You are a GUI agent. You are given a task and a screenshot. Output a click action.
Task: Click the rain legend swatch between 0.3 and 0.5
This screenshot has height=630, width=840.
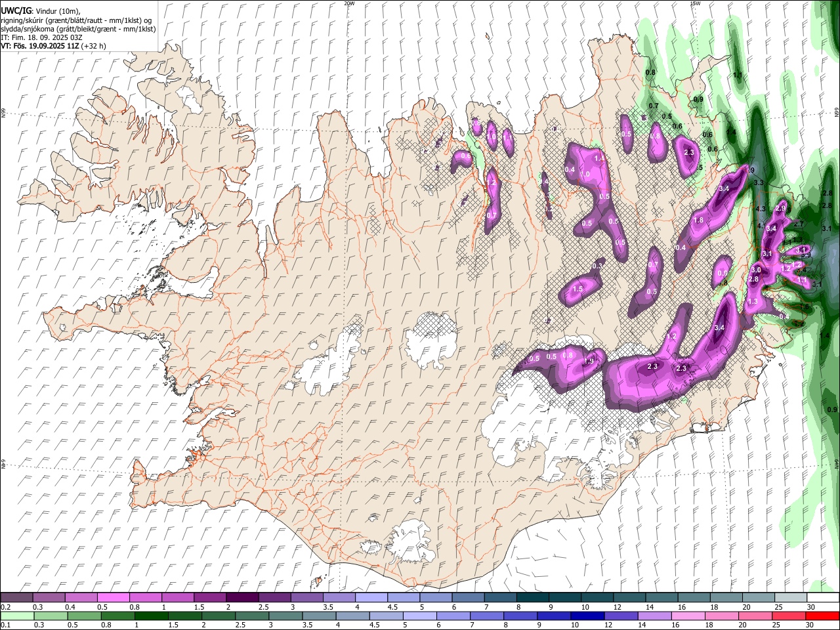(x=51, y=616)
